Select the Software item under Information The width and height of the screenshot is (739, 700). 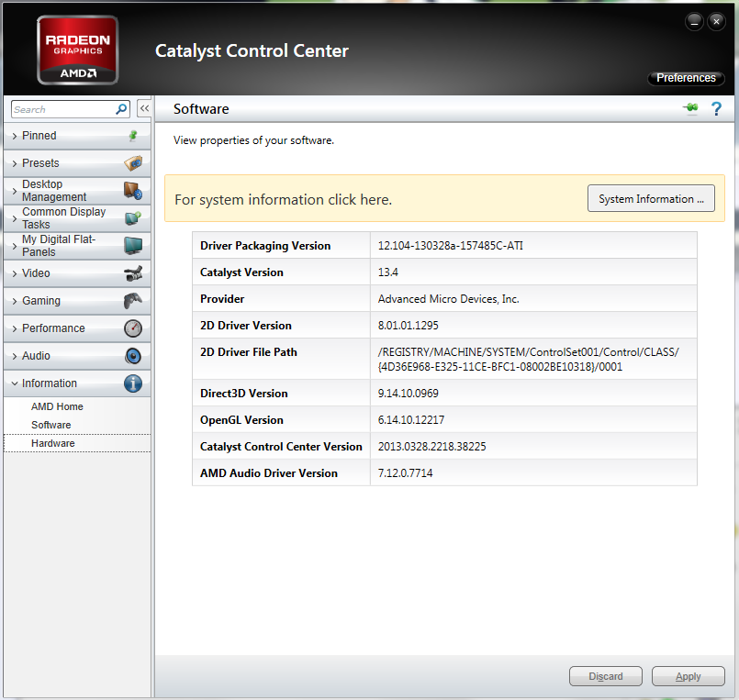50,425
